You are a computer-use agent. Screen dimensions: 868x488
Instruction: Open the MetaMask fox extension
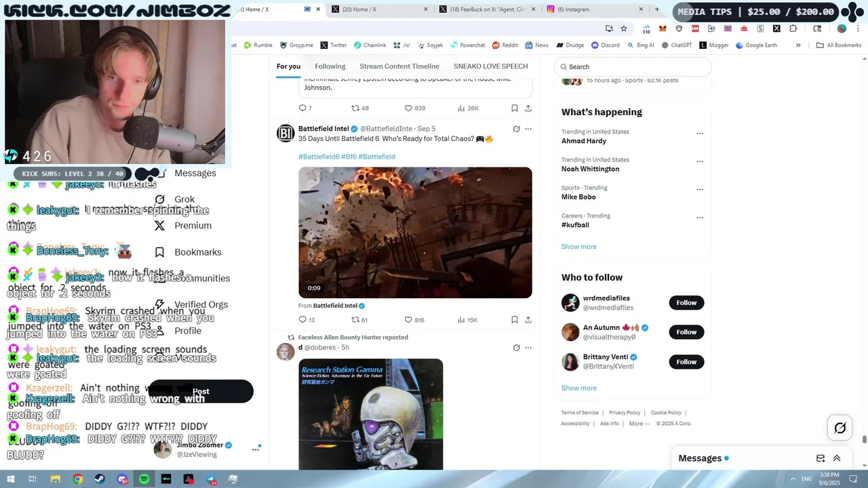point(663,28)
